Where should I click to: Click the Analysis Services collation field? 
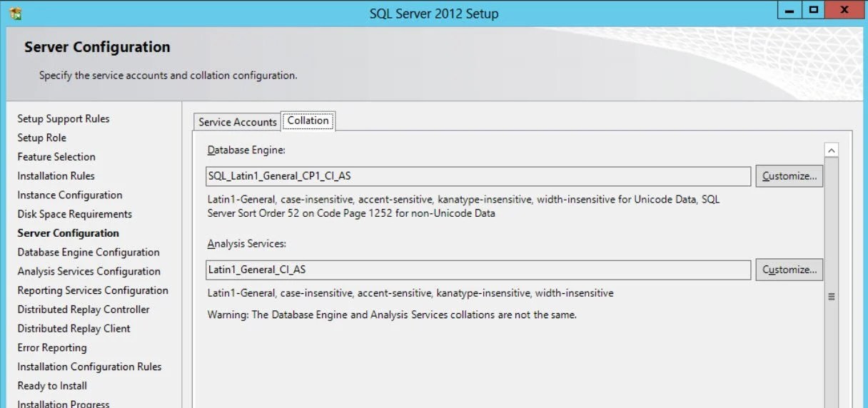(x=478, y=270)
